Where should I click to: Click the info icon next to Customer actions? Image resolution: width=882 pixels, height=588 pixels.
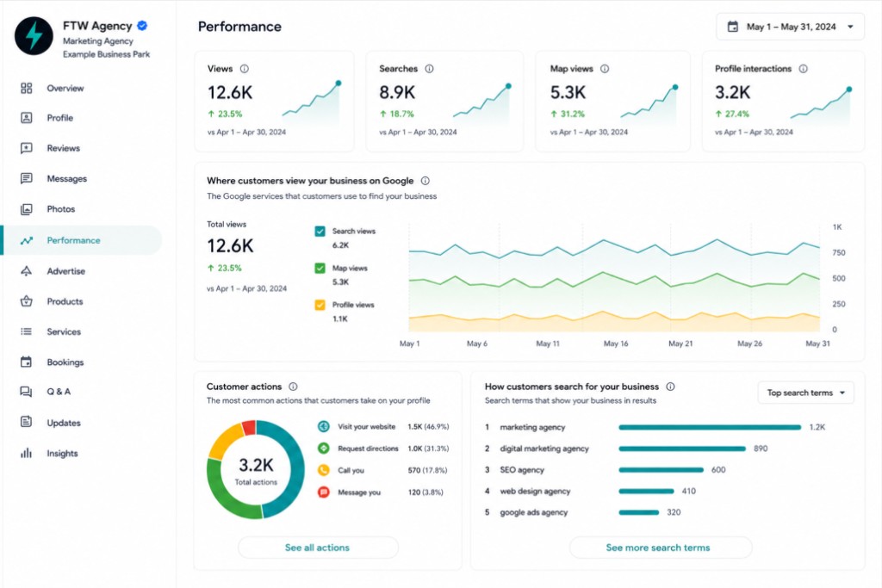[x=293, y=387]
